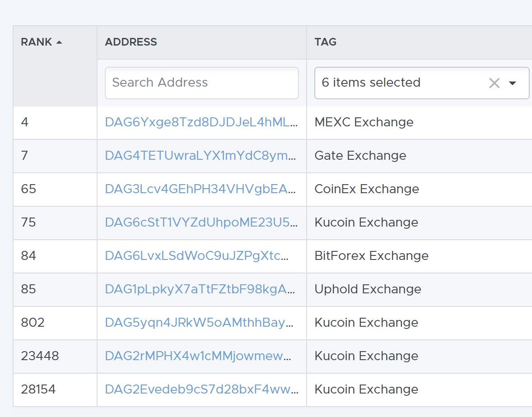Open address DAG3Lcv4GEhPH34VHVgbEA...
The width and height of the screenshot is (532, 417).
point(200,189)
